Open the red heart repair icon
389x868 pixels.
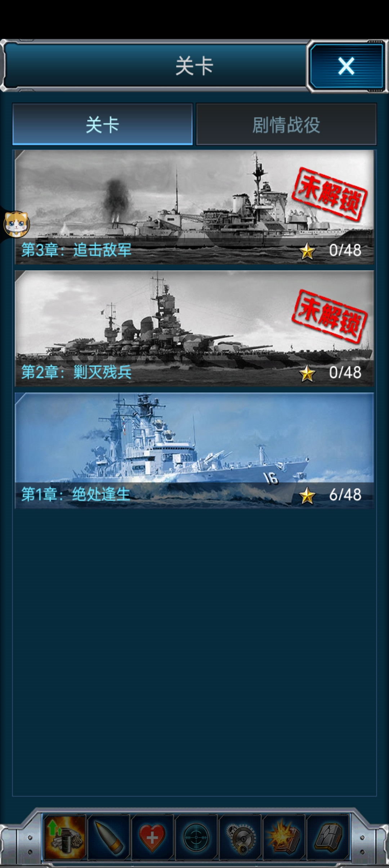tap(152, 837)
